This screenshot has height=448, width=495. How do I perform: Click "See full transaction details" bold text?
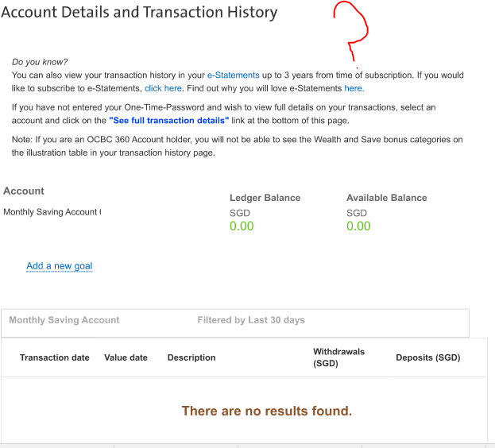point(169,121)
